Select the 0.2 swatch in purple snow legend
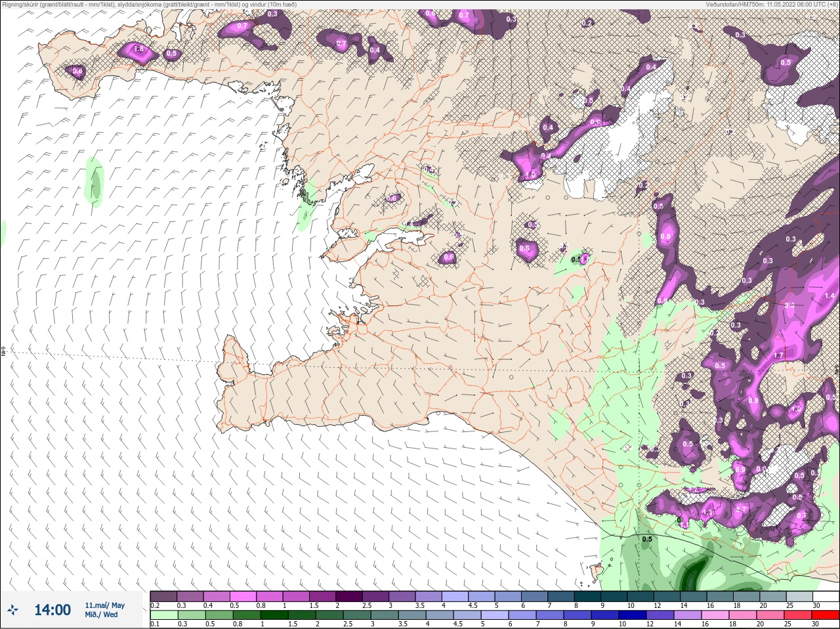840x629 pixels. (163, 596)
